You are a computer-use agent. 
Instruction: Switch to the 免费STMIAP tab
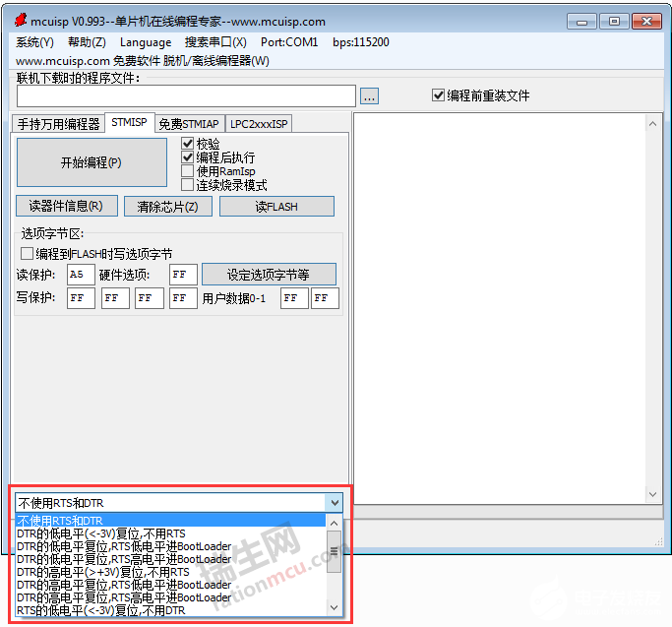(189, 124)
